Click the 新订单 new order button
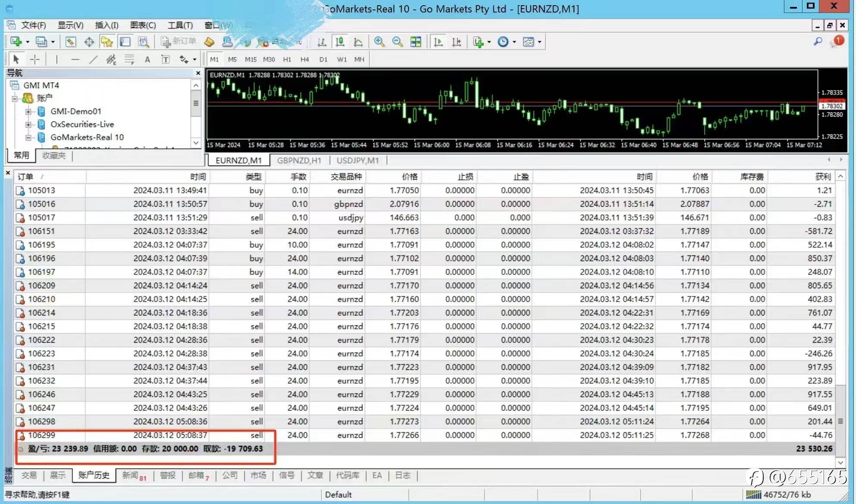The image size is (856, 504). pyautogui.click(x=179, y=41)
